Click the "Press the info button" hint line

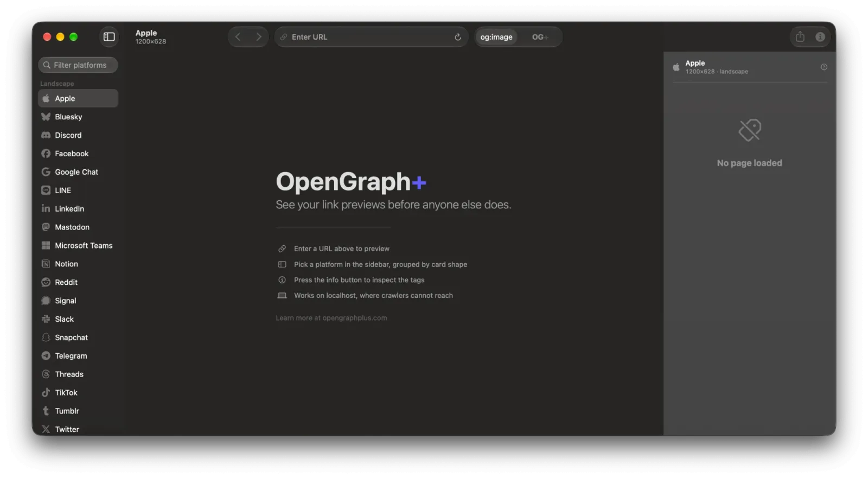(359, 281)
